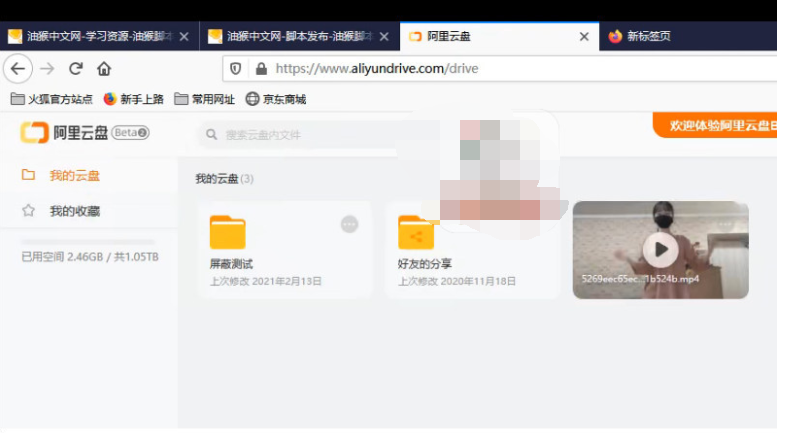Reload the page with the refresh icon
785x433 pixels.
pyautogui.click(x=76, y=69)
